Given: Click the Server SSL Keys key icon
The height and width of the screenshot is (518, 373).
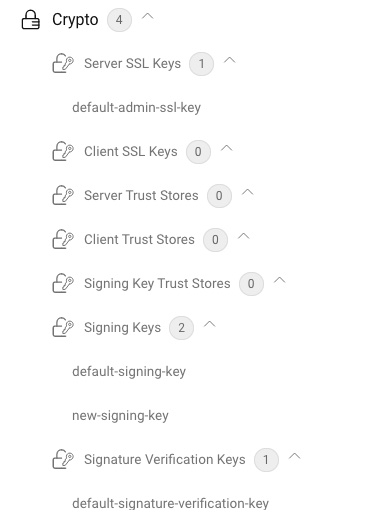Looking at the screenshot, I should (63, 63).
